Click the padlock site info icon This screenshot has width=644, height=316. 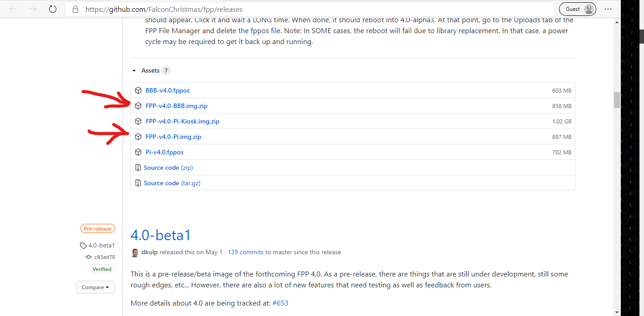point(76,9)
